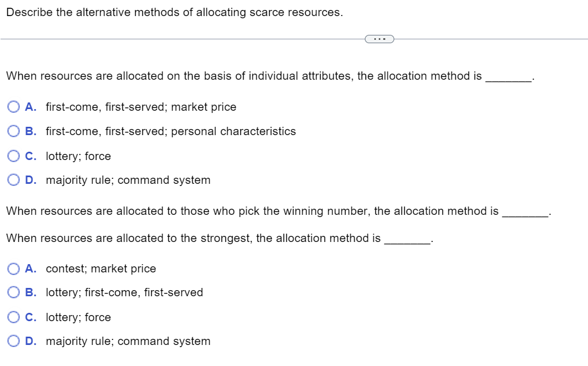Choose option C lottery; force in second question
Screen dimensions: 588x366
[x=13, y=317]
